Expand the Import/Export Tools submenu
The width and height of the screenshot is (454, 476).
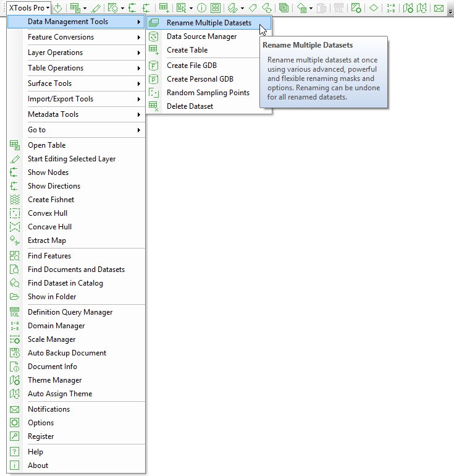pos(77,99)
